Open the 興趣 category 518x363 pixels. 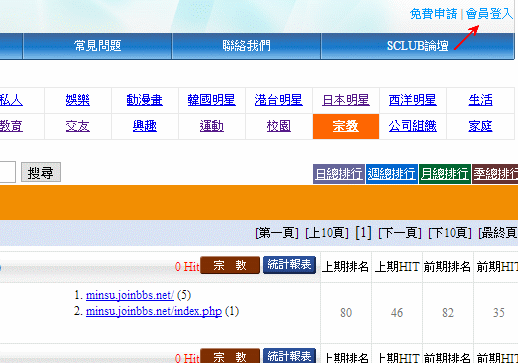(x=145, y=126)
